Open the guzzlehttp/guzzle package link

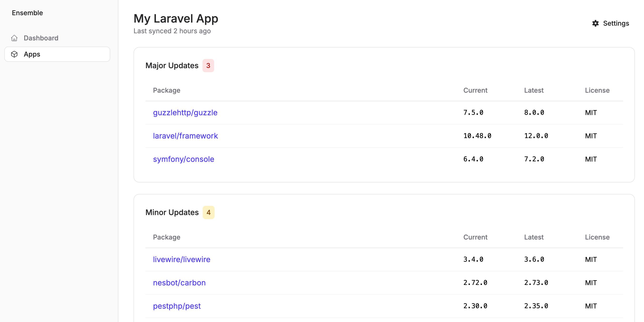[x=185, y=112]
